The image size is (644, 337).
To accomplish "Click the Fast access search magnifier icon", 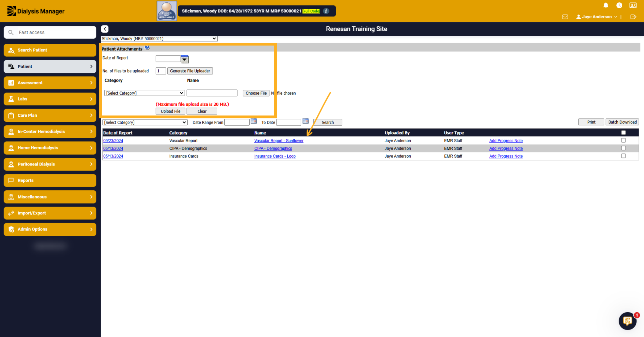I will (11, 32).
